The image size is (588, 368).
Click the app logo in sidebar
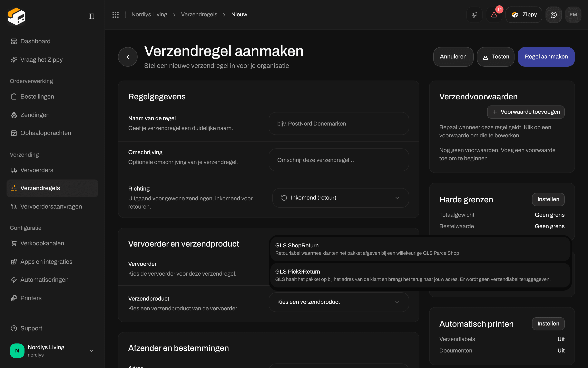[x=16, y=16]
